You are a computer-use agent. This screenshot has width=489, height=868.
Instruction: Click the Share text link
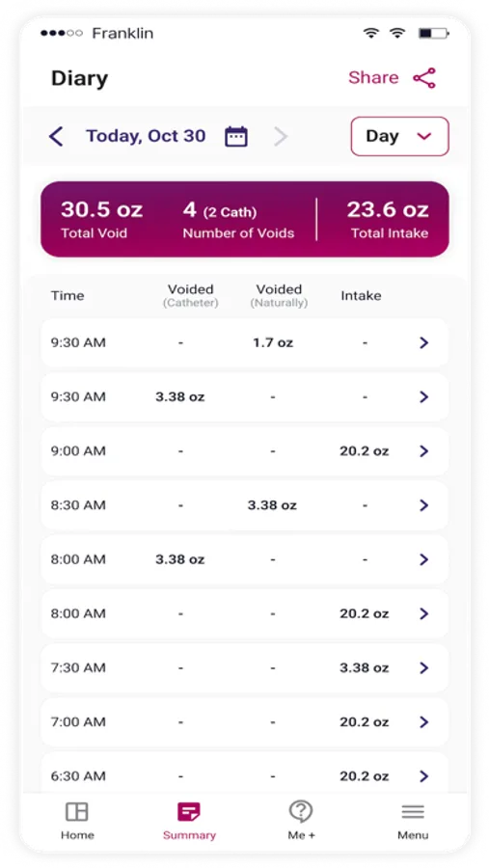373,77
